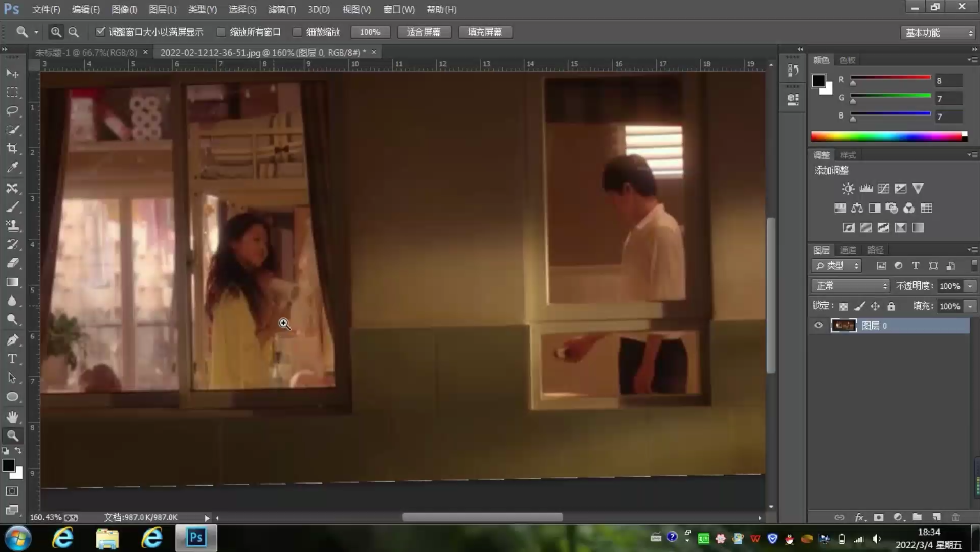Switch to the 未标题-1 document tab

point(86,52)
